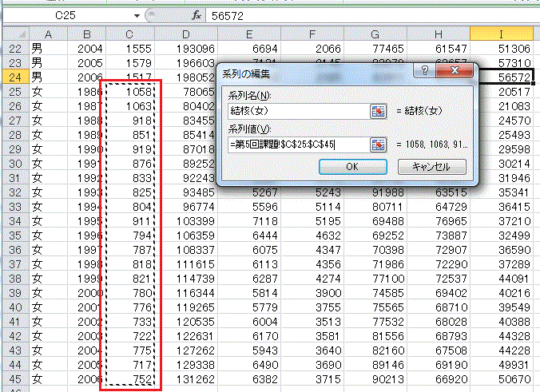Select column A header
This screenshot has height=392, width=540.
pos(47,34)
